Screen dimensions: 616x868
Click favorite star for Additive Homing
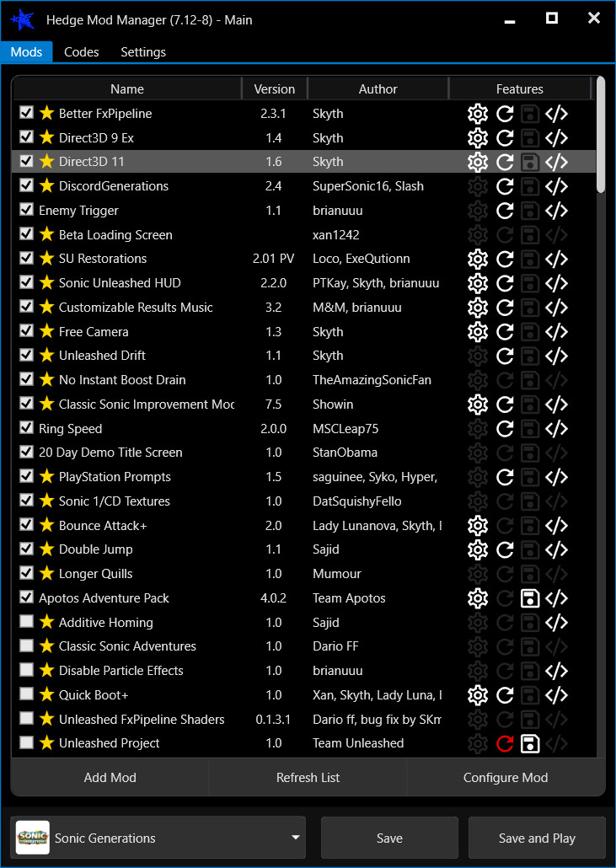(47, 623)
